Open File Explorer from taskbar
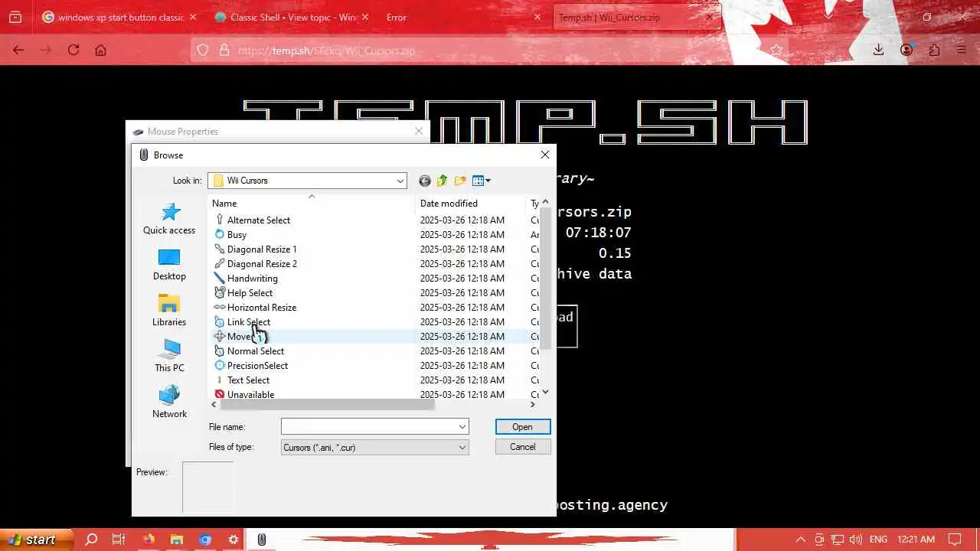Screen dimensions: 980x551 click(177, 540)
